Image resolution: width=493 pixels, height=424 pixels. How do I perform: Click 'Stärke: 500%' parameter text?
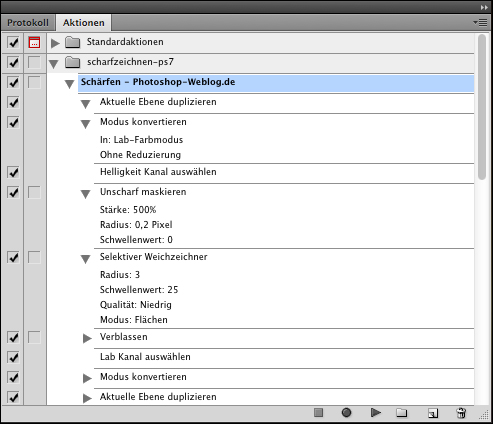pos(128,210)
